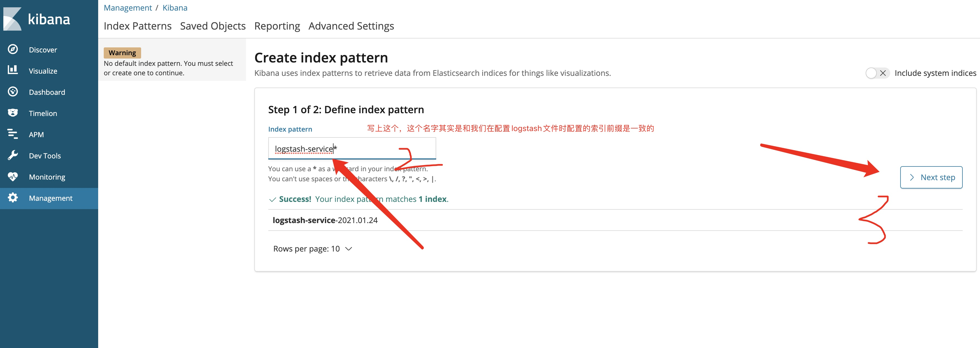980x348 pixels.
Task: Switch to Saved Objects tab
Action: (x=213, y=26)
